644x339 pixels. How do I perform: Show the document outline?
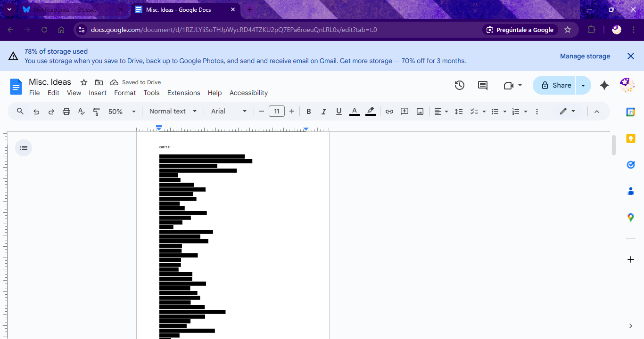[24, 148]
